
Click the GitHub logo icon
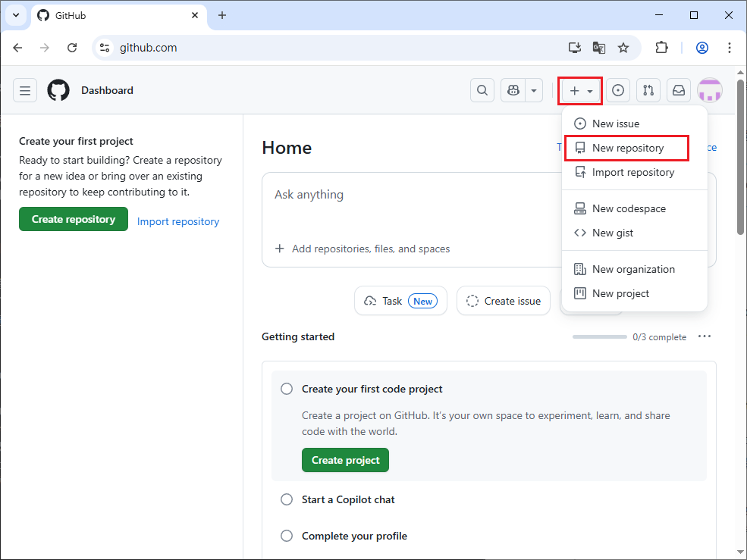[x=58, y=91]
